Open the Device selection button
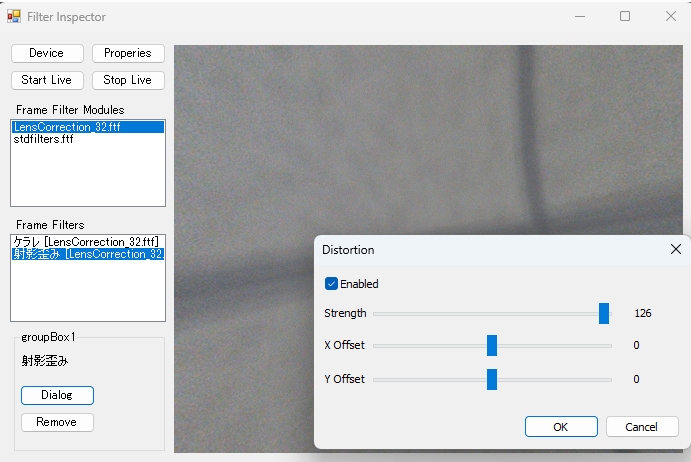 click(47, 53)
